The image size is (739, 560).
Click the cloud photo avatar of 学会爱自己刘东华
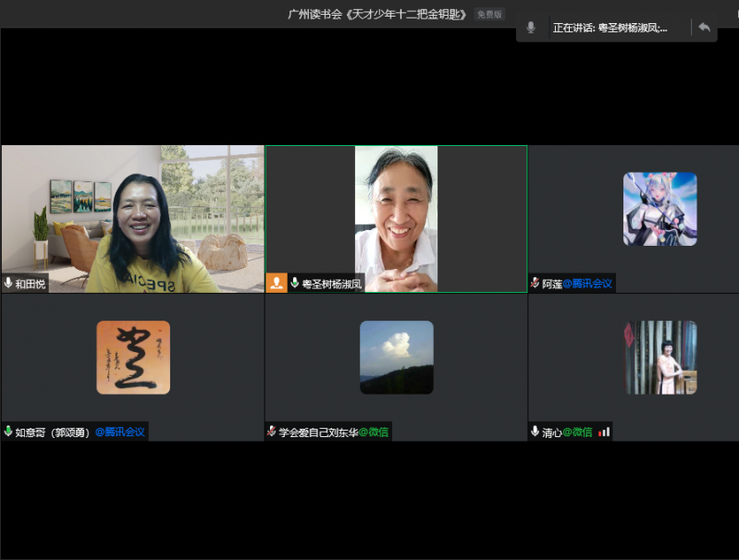tap(396, 358)
